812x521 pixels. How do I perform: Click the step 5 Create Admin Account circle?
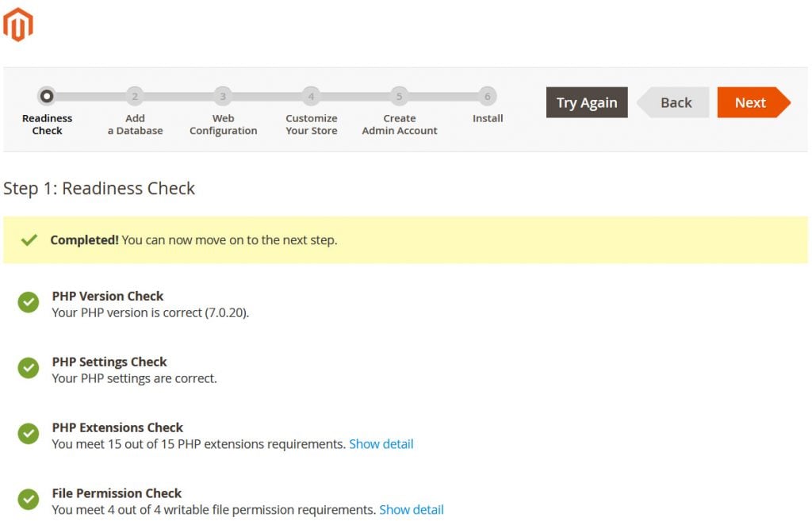coord(399,97)
